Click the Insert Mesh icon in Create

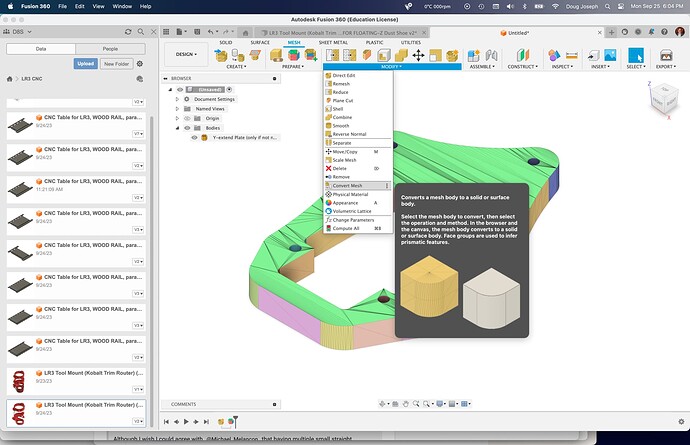point(221,55)
